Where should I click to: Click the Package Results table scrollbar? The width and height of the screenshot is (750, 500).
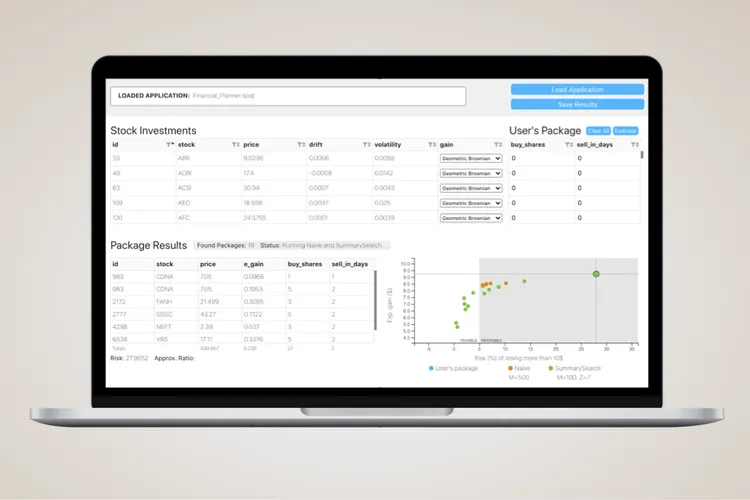point(376,300)
